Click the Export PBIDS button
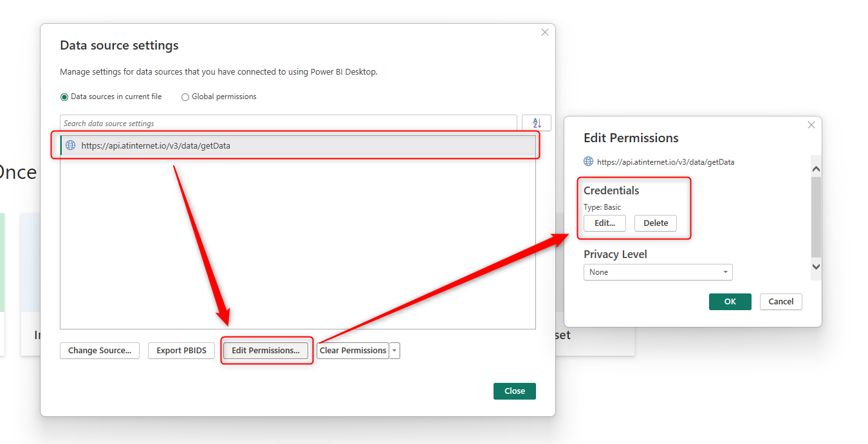Image resolution: width=868 pixels, height=444 pixels. [181, 351]
